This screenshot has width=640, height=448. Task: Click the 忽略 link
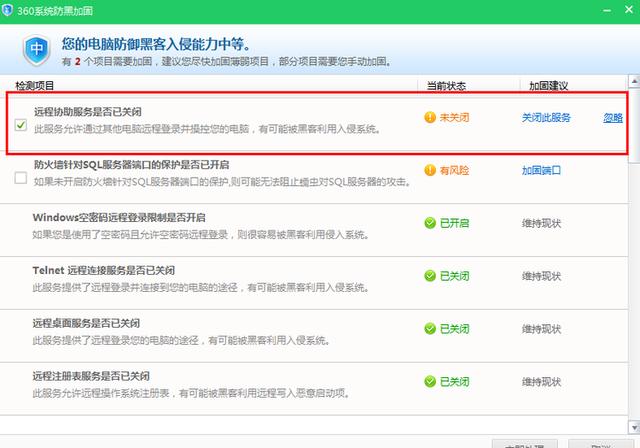pos(613,118)
